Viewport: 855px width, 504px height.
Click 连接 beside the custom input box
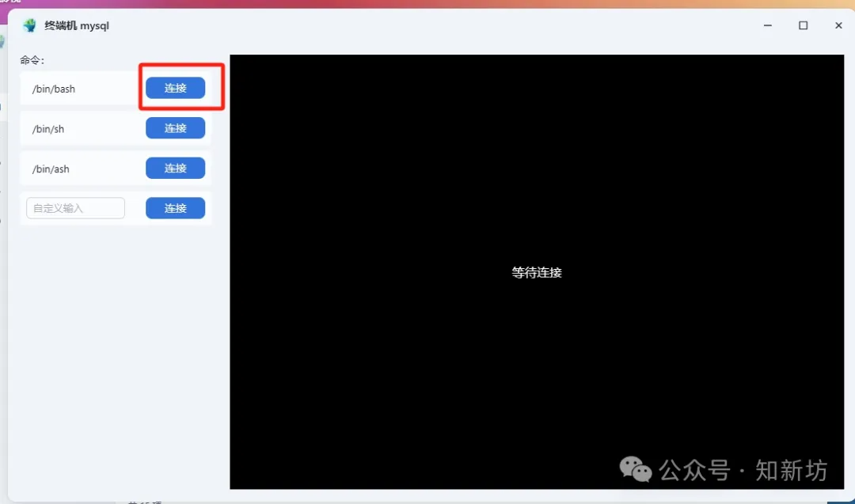(x=175, y=208)
